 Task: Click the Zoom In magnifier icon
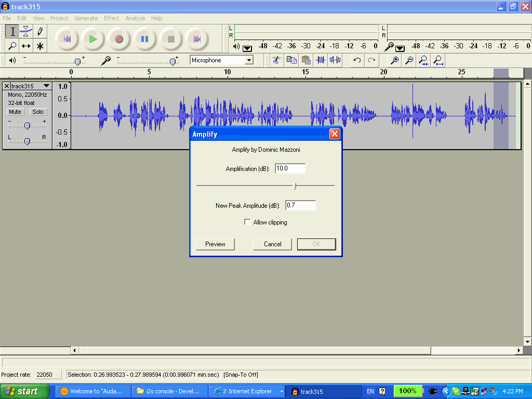point(395,60)
